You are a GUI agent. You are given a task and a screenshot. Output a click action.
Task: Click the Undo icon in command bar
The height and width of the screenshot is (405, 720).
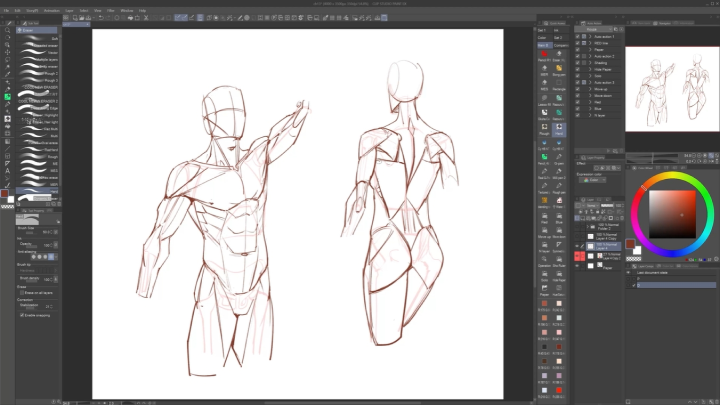coord(101,18)
